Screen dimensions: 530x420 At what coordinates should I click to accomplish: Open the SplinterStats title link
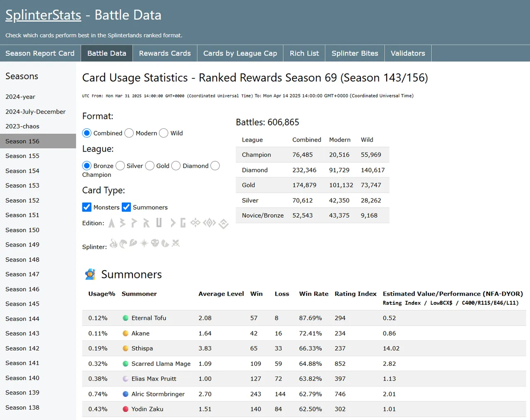pyautogui.click(x=43, y=15)
